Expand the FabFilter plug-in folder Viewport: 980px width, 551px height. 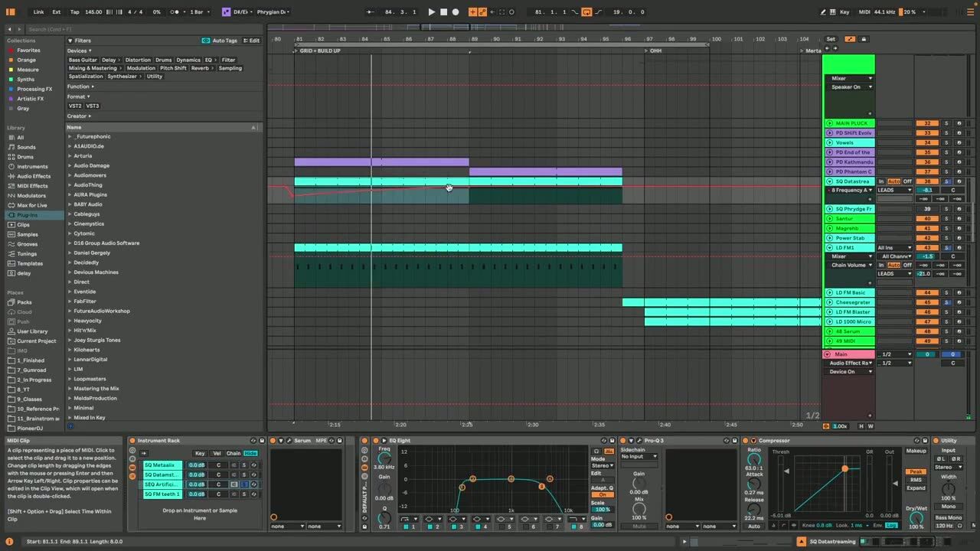tap(70, 302)
